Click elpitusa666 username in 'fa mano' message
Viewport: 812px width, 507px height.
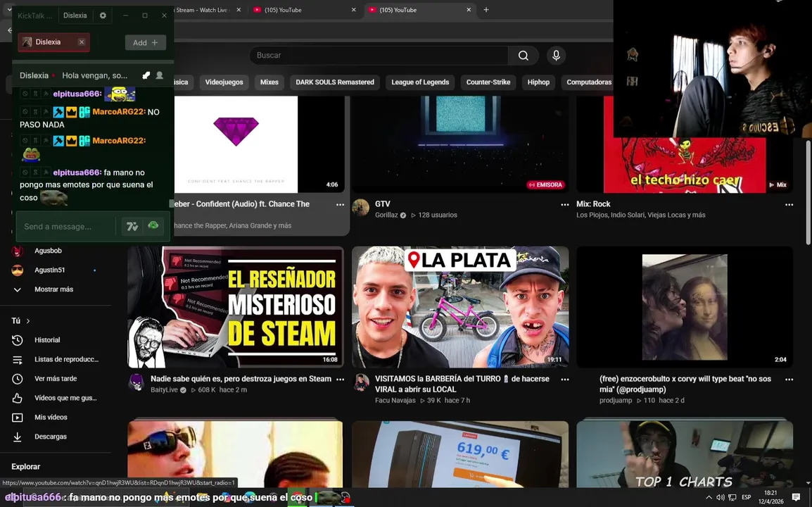click(77, 172)
